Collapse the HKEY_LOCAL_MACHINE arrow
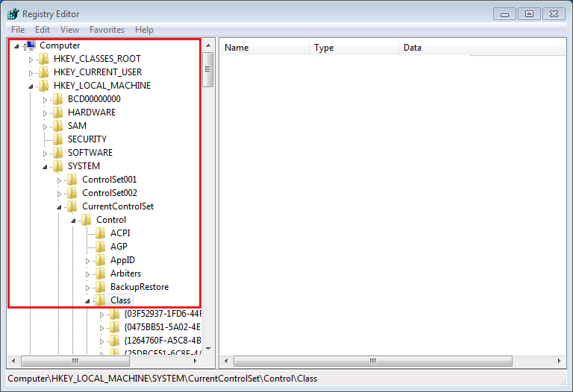This screenshot has width=573, height=392. 31,86
